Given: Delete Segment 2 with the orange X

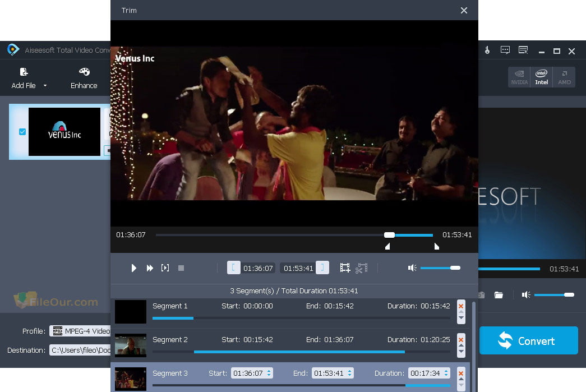Looking at the screenshot, I should [x=461, y=340].
